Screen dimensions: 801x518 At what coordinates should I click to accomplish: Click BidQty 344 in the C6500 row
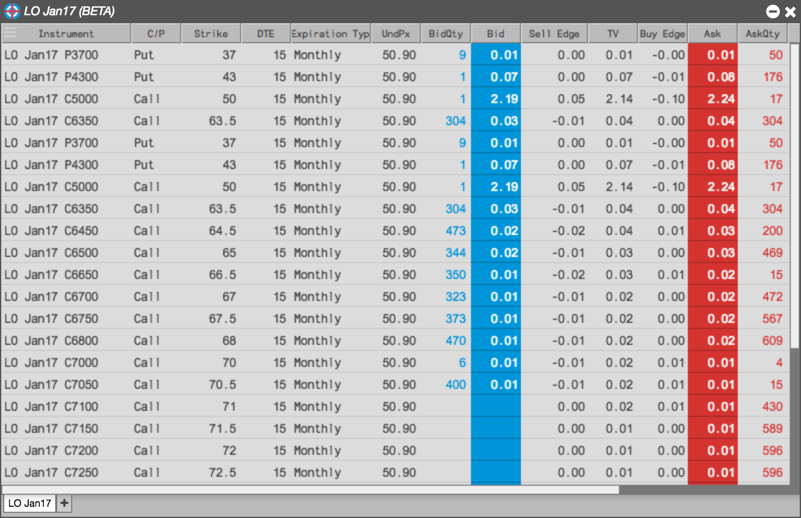[456, 253]
